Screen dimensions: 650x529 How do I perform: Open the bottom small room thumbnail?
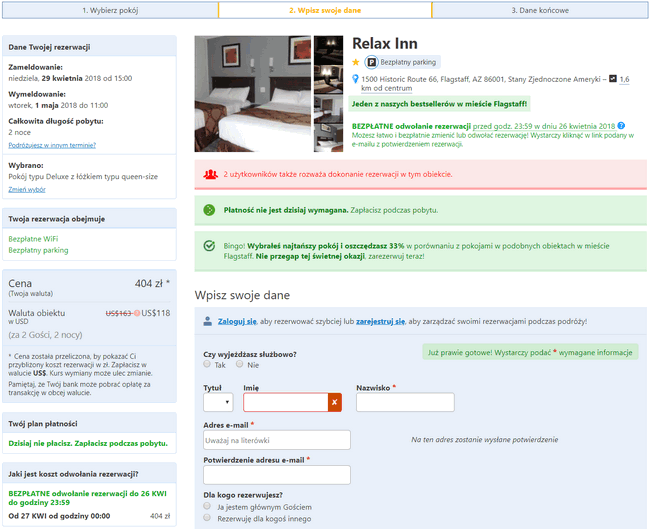coord(328,138)
